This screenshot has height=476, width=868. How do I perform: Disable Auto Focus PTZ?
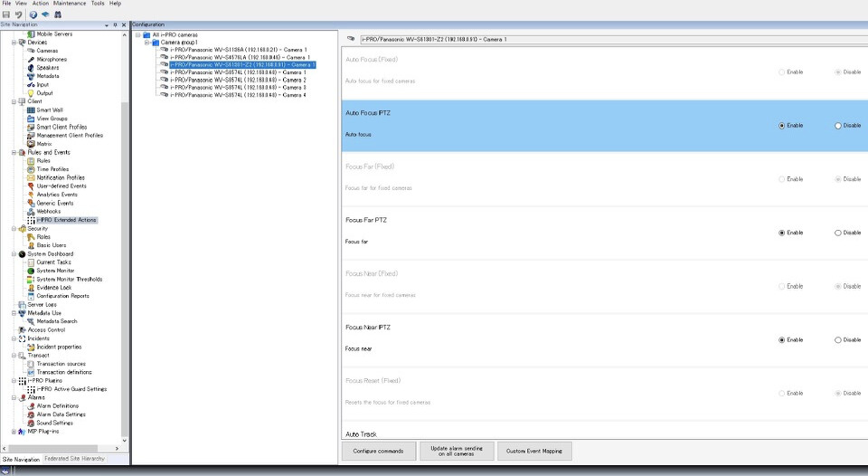838,126
